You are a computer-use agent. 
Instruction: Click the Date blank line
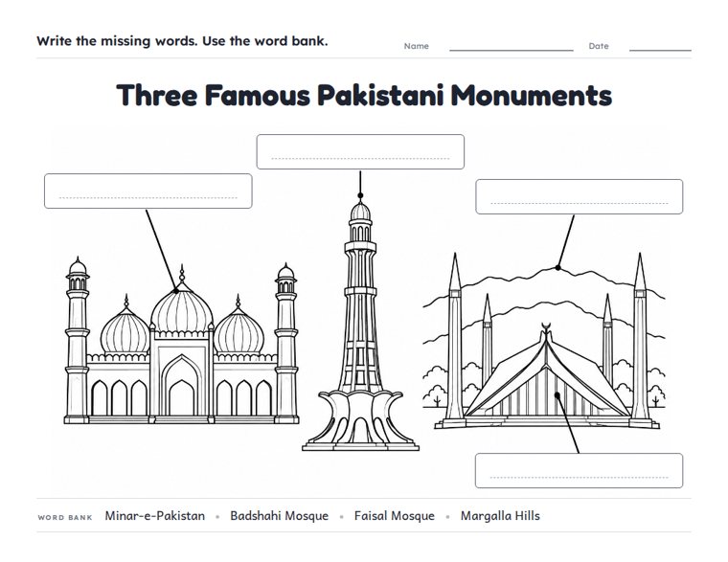tap(660, 50)
